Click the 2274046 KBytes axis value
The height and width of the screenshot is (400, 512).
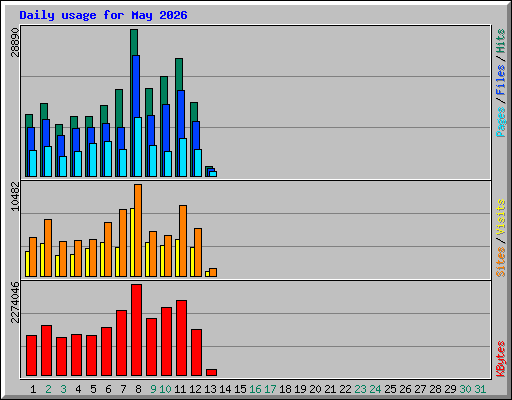pyautogui.click(x=15, y=302)
